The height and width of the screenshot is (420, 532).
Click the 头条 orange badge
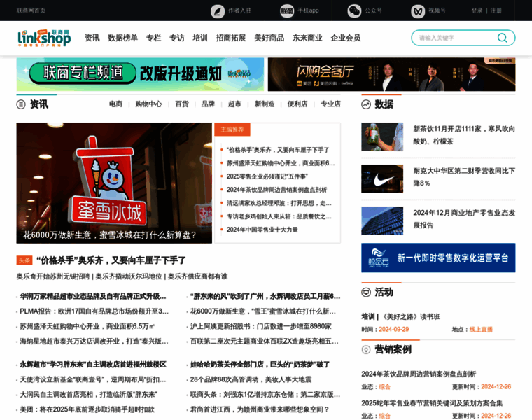point(24,260)
